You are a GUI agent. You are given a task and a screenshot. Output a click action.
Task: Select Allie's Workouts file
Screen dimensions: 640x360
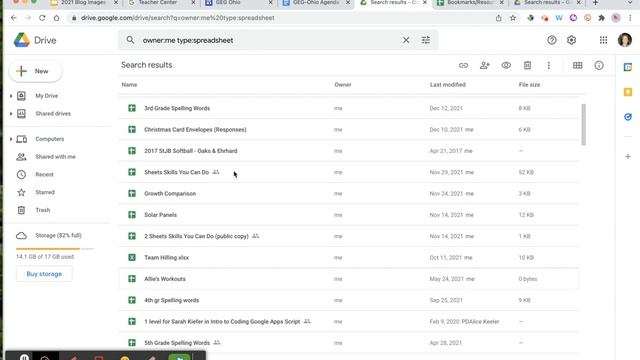349,279
